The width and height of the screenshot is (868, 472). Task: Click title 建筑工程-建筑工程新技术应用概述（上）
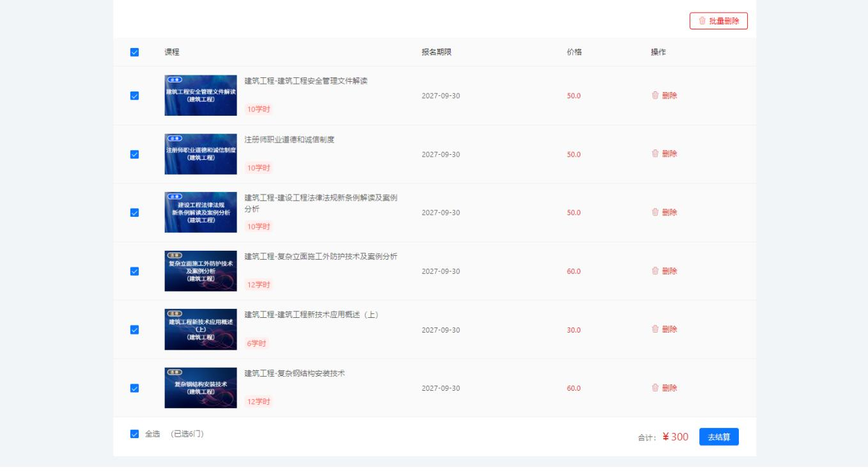312,315
